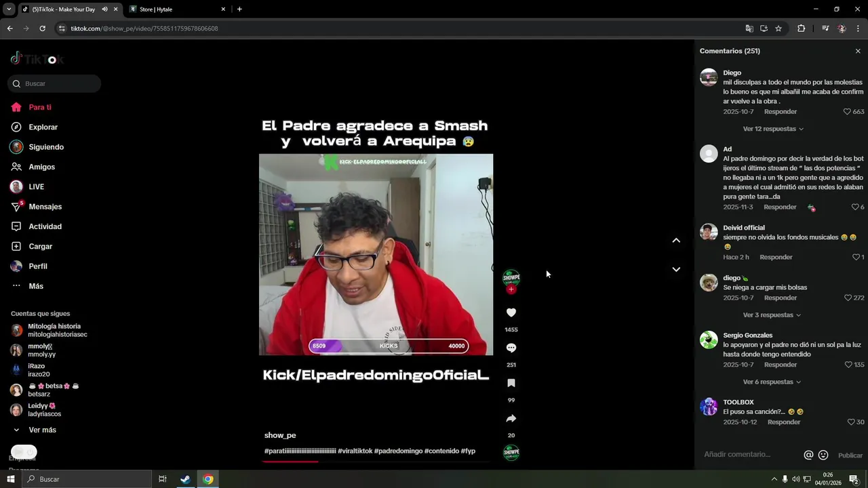Screen dimensions: 868x488
Task: Expand Ver 12 respuestas under Diego's comment
Action: pos(773,129)
